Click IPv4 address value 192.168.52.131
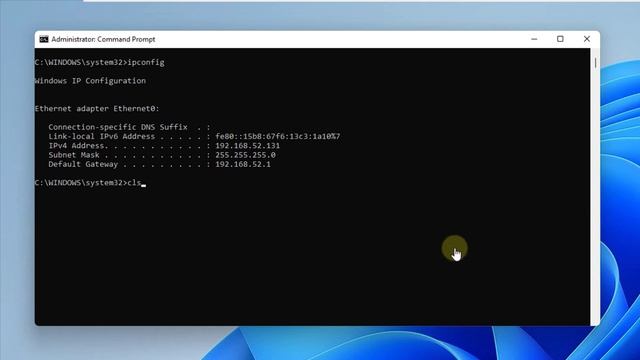640x360 pixels. 247,146
